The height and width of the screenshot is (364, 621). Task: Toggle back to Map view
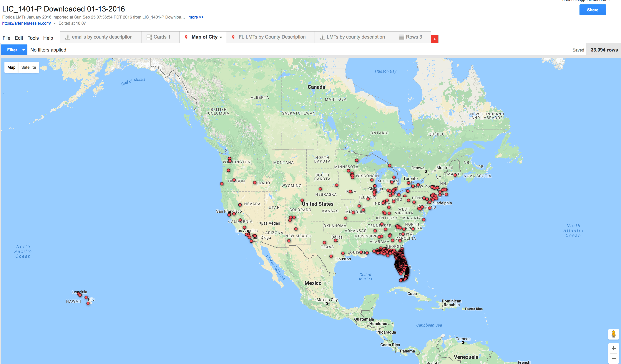pos(11,67)
